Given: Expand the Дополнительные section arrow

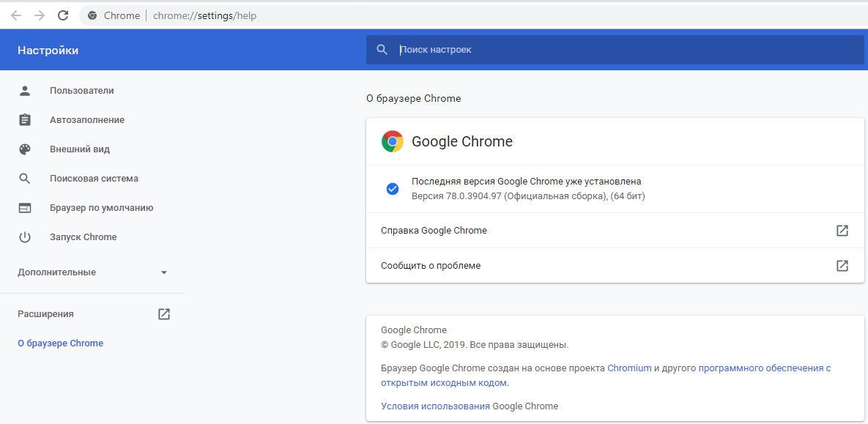Looking at the screenshot, I should (x=164, y=272).
